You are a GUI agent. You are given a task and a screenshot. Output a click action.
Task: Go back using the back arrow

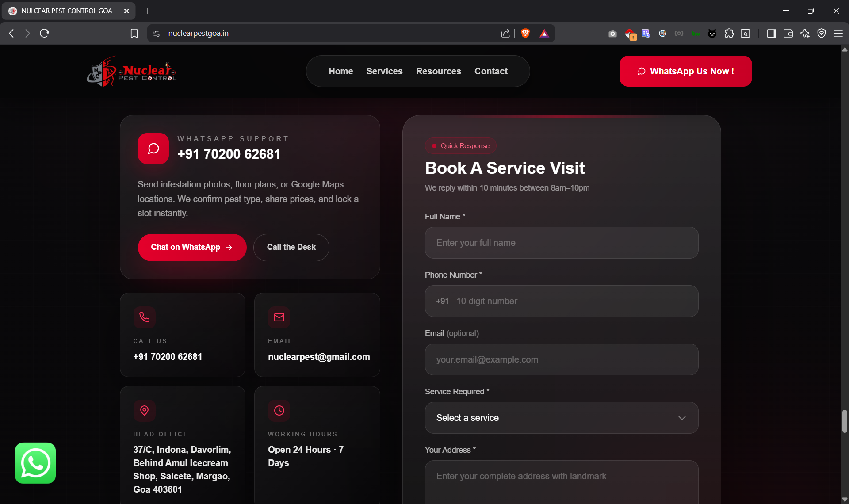[12, 33]
